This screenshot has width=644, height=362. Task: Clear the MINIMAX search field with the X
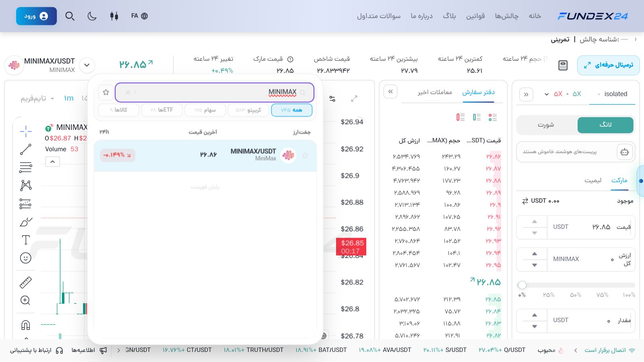coord(128,93)
